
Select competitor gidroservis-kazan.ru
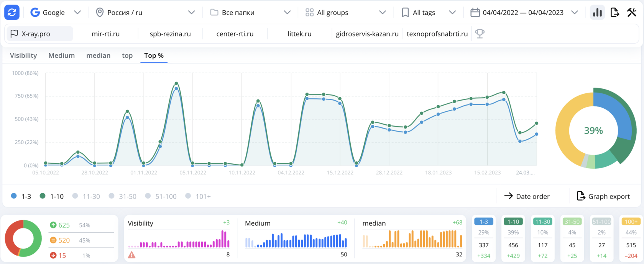coord(367,34)
